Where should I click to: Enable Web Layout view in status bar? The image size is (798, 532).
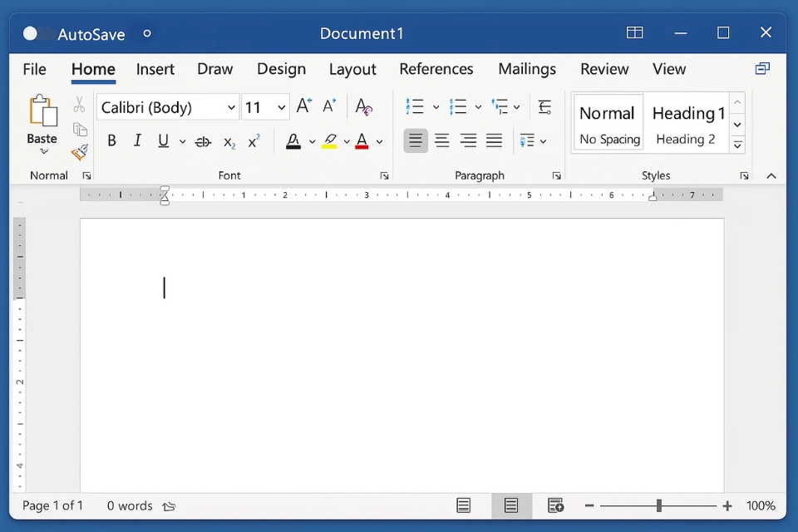point(556,505)
